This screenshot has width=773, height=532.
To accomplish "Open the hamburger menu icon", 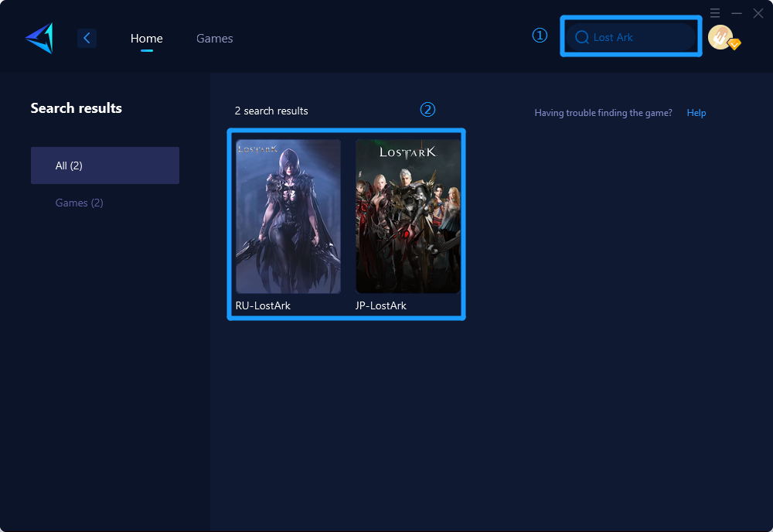I will [x=715, y=13].
